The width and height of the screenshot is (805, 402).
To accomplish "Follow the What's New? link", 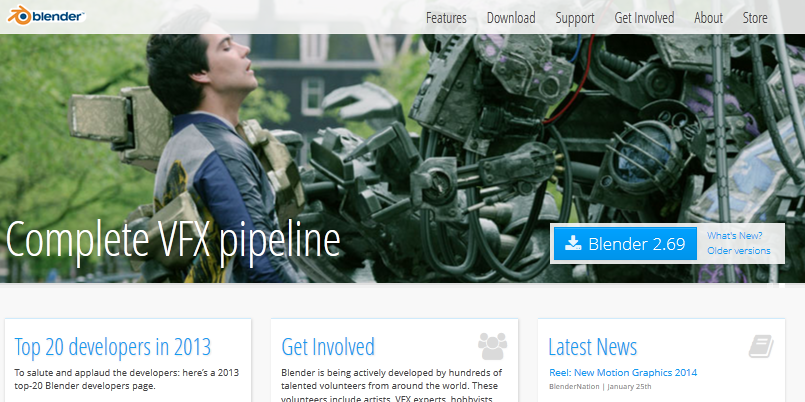I will click(735, 236).
